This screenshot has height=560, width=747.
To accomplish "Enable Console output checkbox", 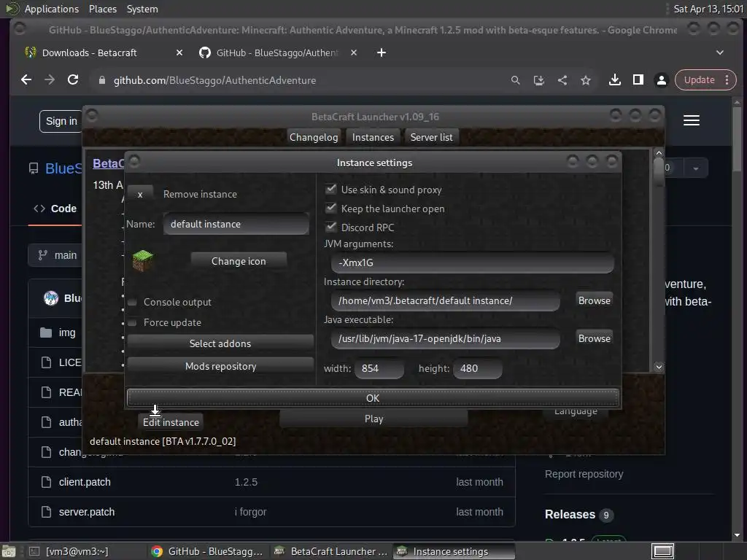I will pyautogui.click(x=133, y=302).
